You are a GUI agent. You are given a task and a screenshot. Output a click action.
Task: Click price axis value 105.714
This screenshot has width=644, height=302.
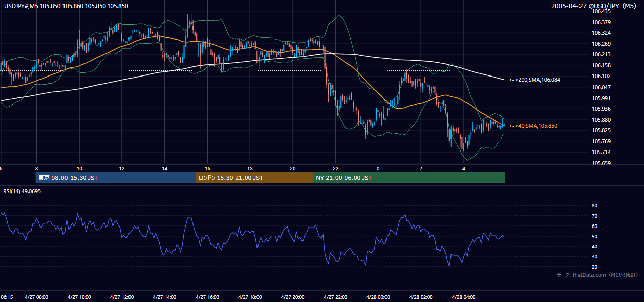click(x=601, y=152)
